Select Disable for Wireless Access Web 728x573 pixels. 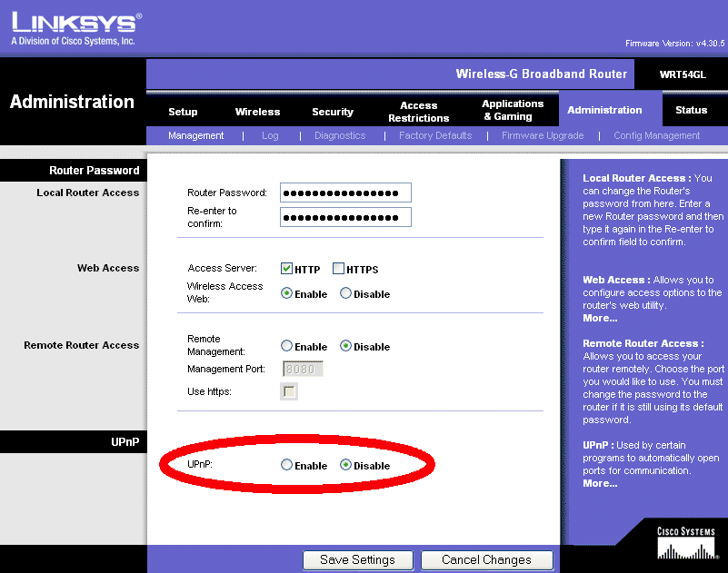[x=345, y=293]
